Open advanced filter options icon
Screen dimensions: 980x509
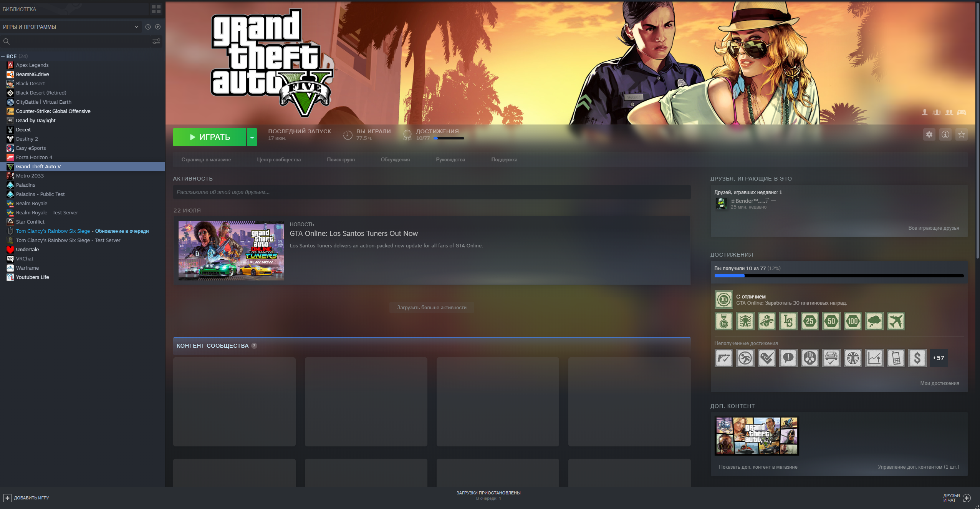coord(156,41)
